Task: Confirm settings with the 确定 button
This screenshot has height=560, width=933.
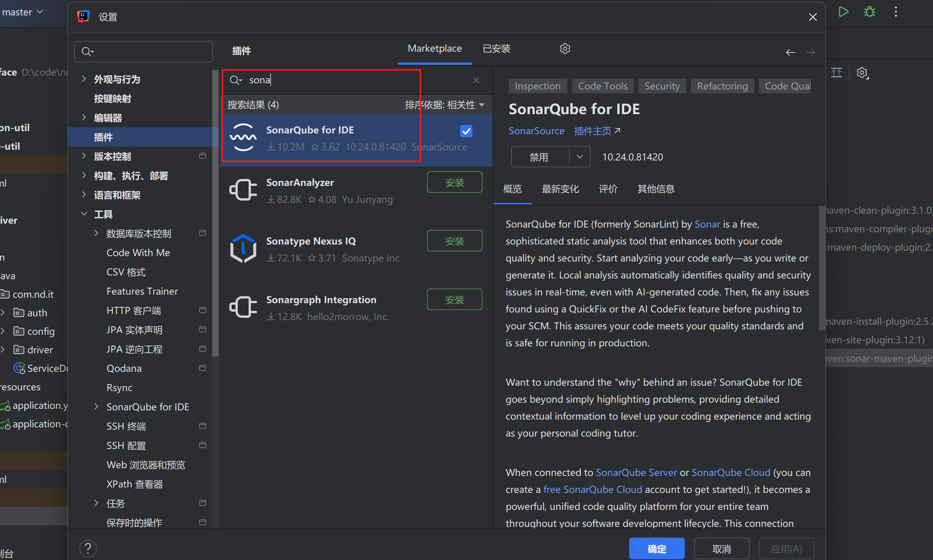Action: coord(656,548)
